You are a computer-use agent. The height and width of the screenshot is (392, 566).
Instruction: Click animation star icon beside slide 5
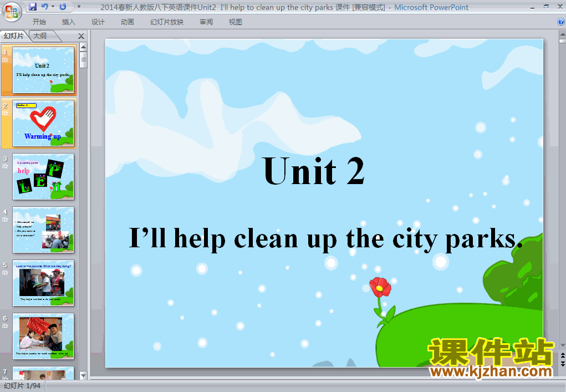[5, 273]
